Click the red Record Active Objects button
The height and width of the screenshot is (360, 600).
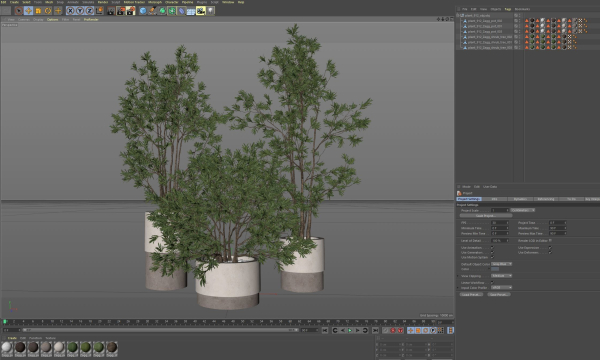coord(393,331)
